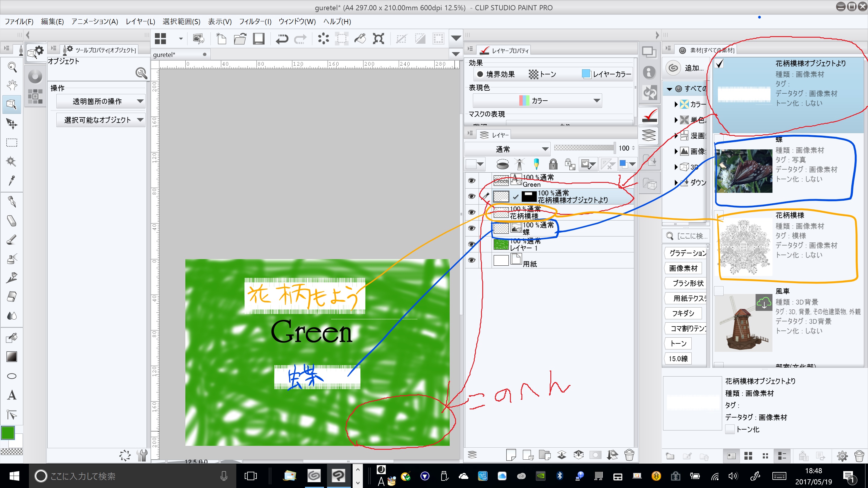The height and width of the screenshot is (488, 868).
Task: Open the 通常 blending mode dropdown
Action: point(507,149)
